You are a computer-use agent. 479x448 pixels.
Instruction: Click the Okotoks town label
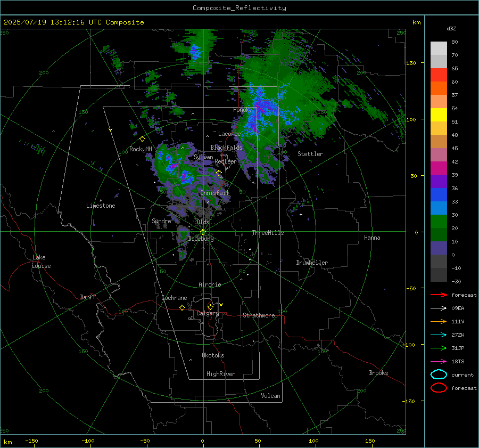(213, 355)
